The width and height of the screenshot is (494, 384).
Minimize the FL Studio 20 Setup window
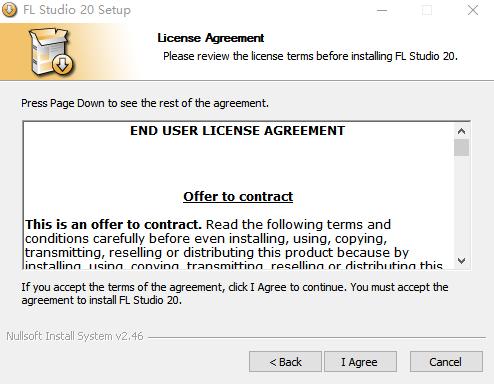click(382, 10)
